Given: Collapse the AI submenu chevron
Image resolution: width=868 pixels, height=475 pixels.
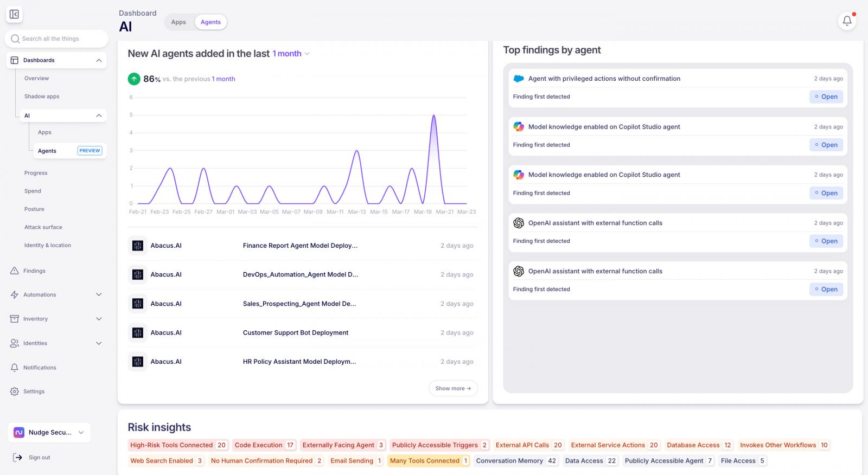Looking at the screenshot, I should [x=99, y=115].
